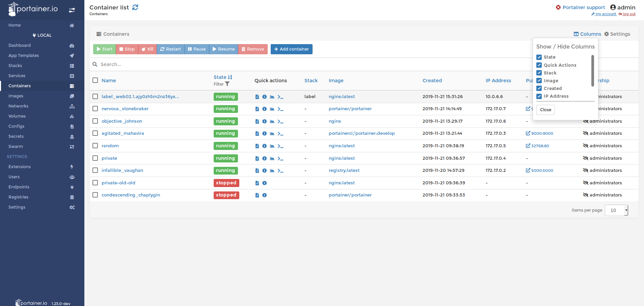This screenshot has width=644, height=306.
Task: Click the Add container button
Action: pos(291,49)
